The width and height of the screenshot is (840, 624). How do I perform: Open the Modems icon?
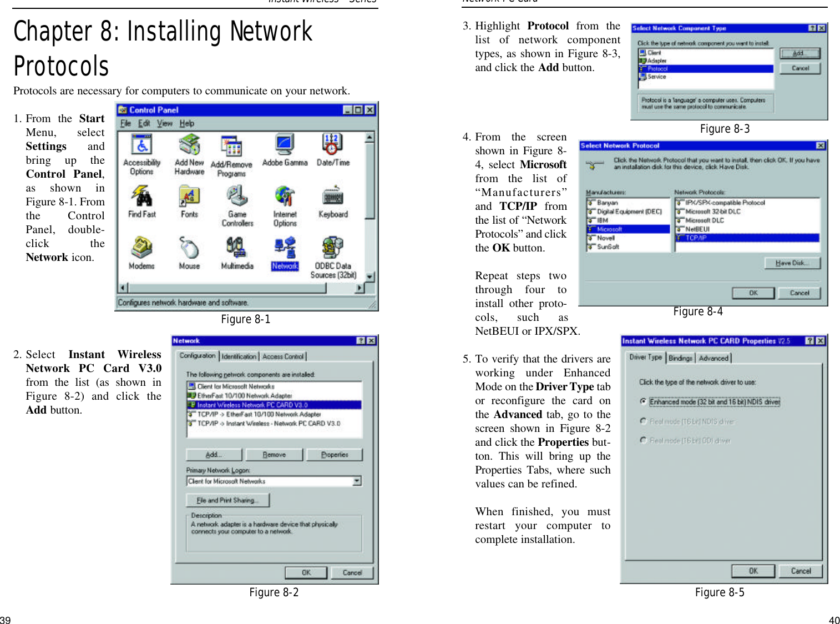click(x=141, y=254)
